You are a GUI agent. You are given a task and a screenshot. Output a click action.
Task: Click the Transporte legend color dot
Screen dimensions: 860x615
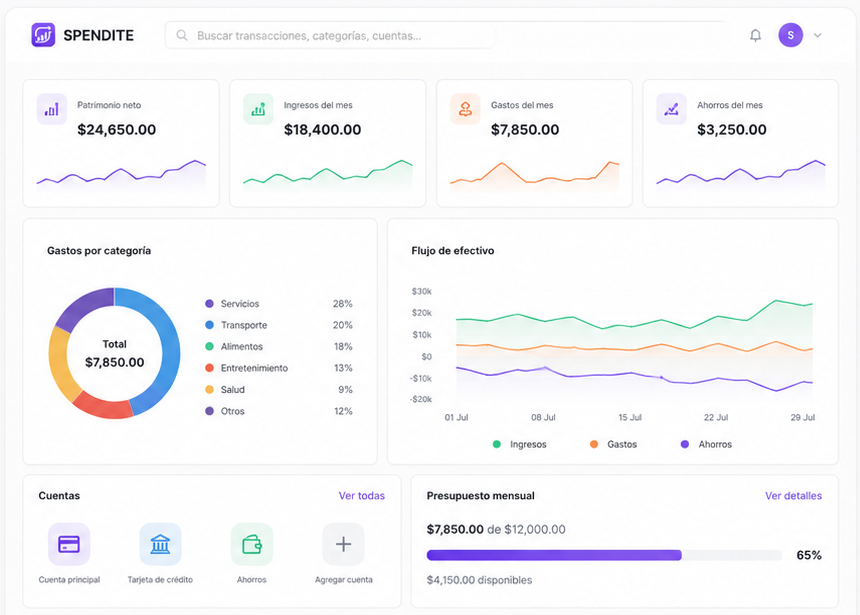point(209,325)
